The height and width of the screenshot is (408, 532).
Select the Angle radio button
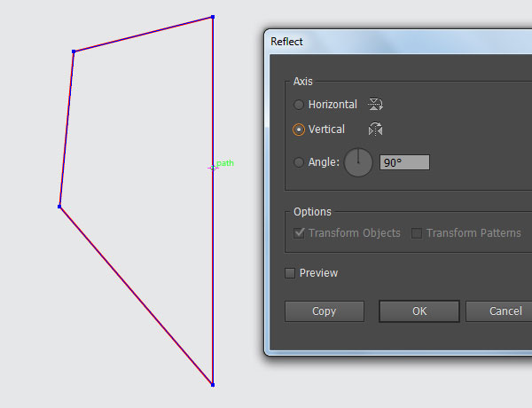299,162
